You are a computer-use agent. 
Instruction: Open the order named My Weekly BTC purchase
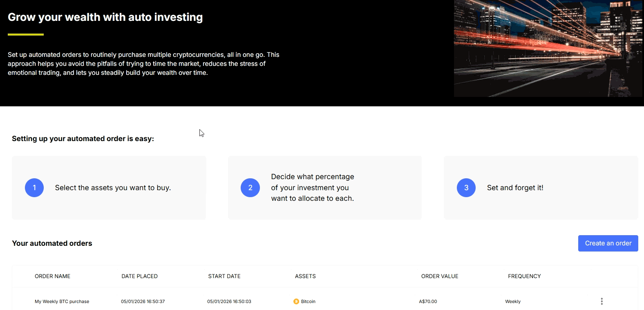click(x=62, y=301)
